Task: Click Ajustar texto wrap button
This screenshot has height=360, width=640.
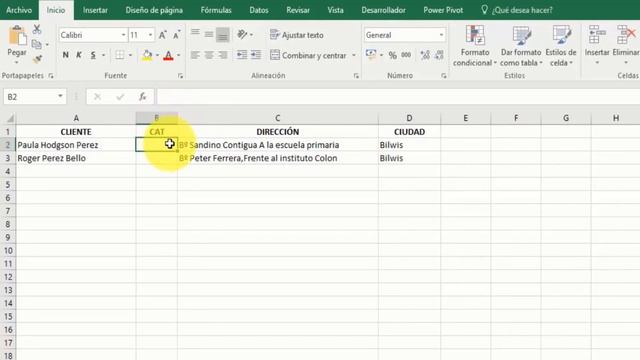Action: pyautogui.click(x=297, y=35)
